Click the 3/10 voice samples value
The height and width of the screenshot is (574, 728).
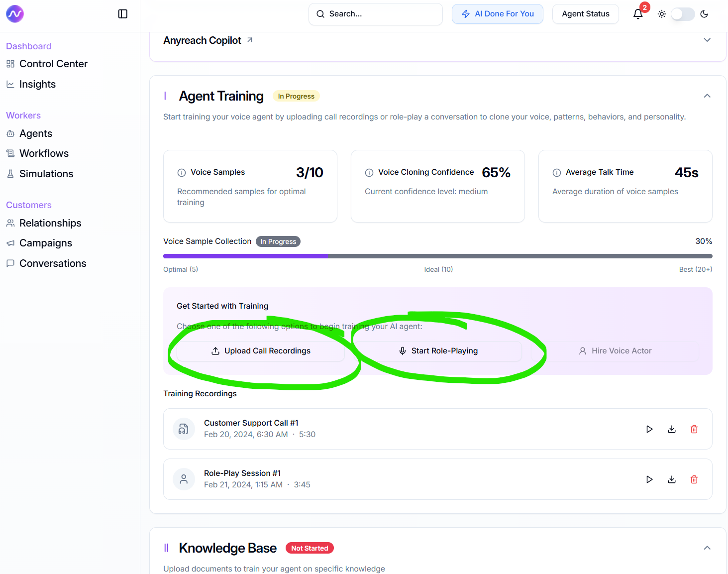point(310,173)
